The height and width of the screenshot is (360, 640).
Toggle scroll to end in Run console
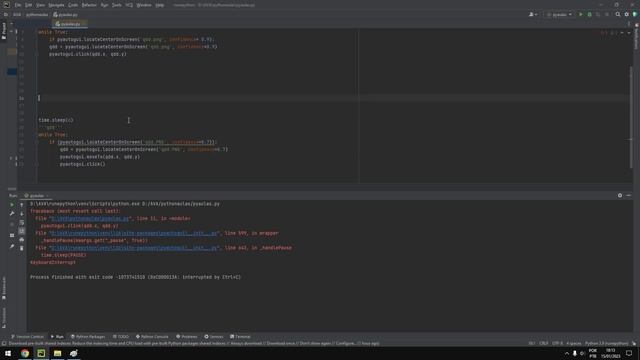22,231
